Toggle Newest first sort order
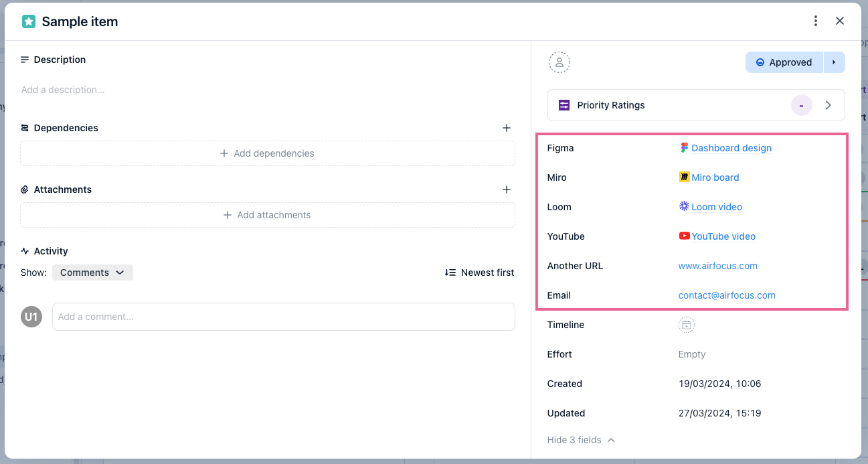The width and height of the screenshot is (868, 464). point(479,273)
